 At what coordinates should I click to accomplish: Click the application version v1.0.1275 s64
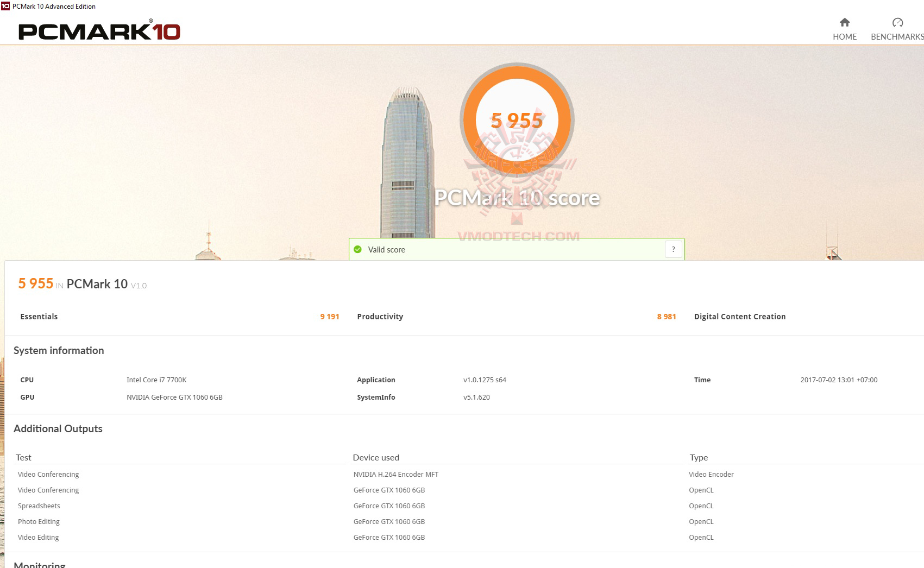point(485,380)
